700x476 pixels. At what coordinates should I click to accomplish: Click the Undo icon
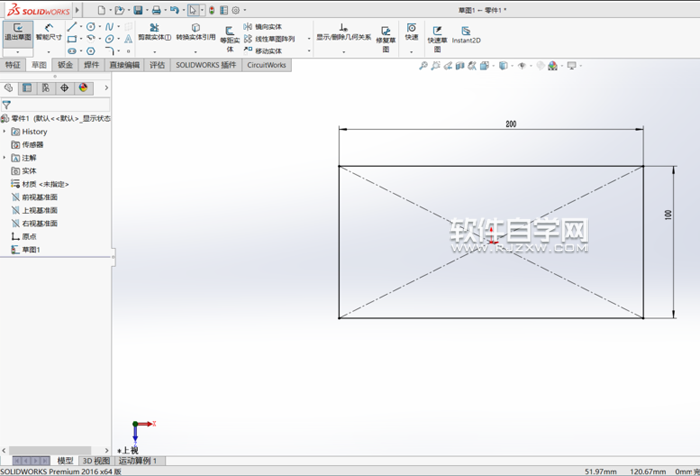click(175, 10)
